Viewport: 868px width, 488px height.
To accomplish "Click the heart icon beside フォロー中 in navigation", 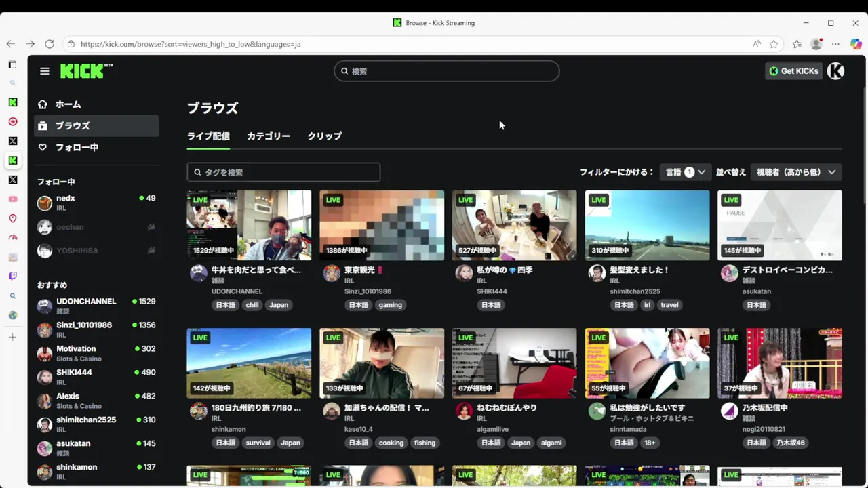I will pos(43,147).
